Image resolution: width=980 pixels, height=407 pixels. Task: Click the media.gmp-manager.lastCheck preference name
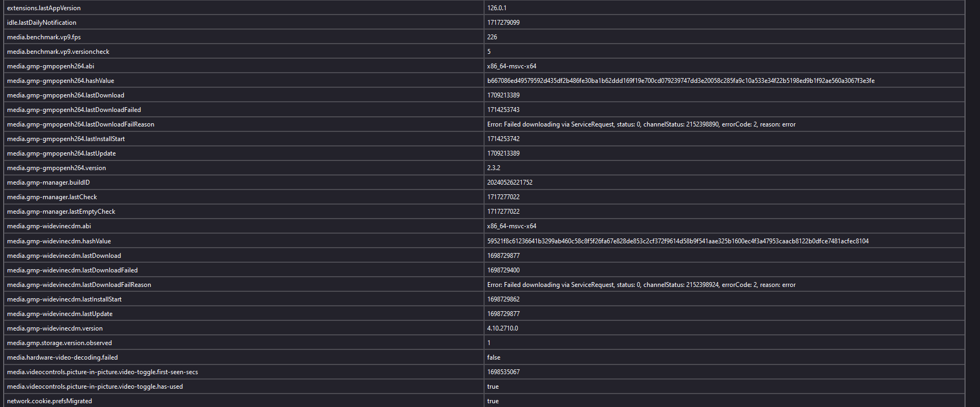[52, 197]
